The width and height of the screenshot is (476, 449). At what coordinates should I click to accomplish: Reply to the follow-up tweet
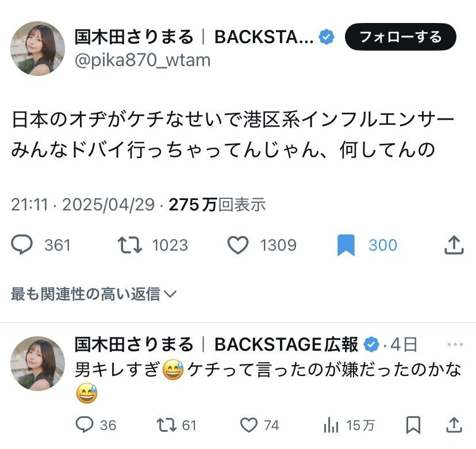point(85,425)
